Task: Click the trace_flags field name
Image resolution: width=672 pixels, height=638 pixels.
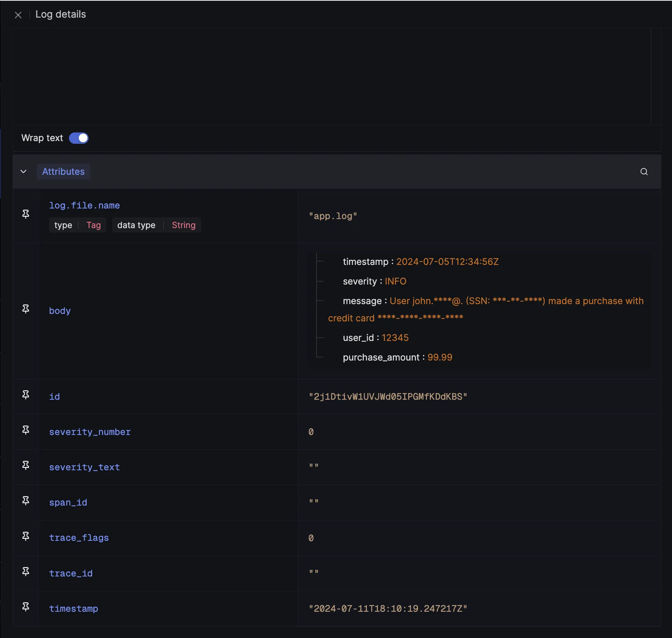Action: 79,538
